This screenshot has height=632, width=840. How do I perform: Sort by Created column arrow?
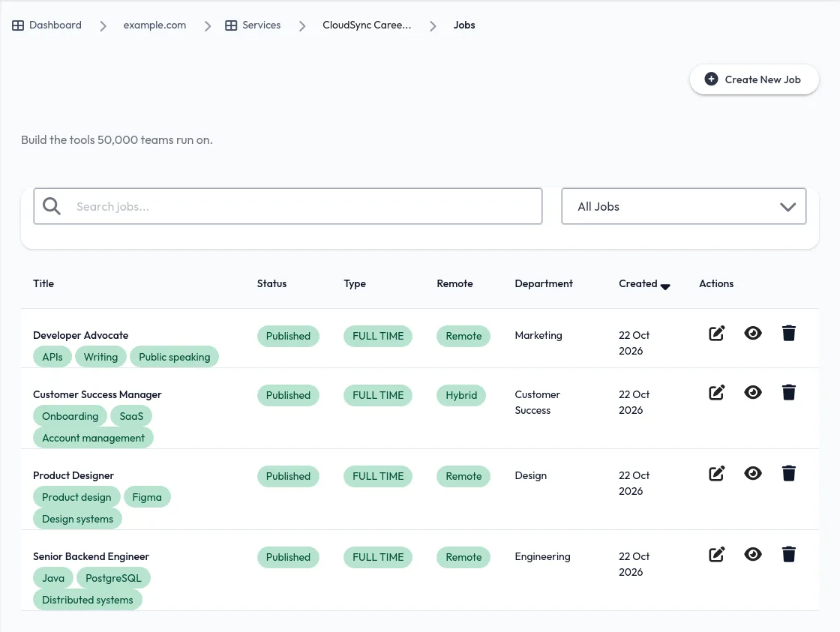(665, 286)
